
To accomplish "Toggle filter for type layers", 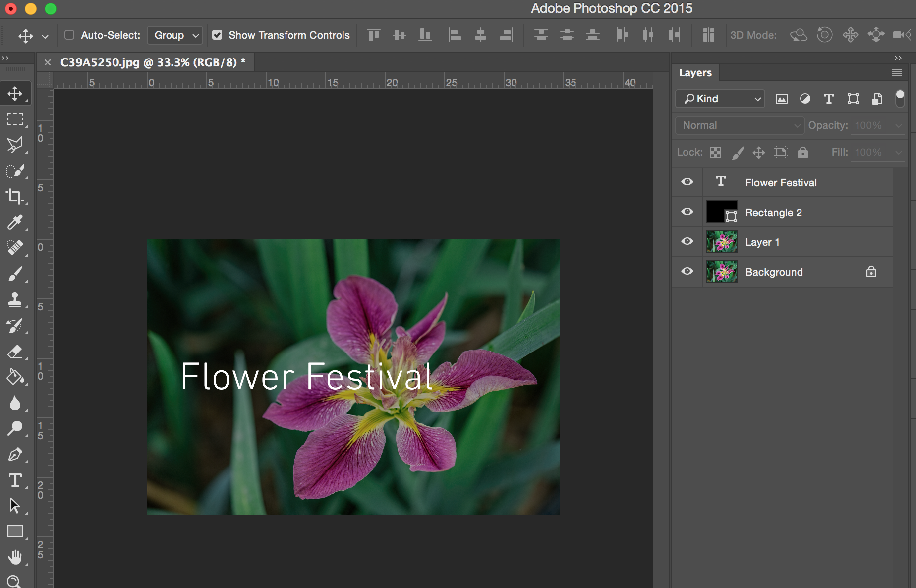I will (829, 99).
